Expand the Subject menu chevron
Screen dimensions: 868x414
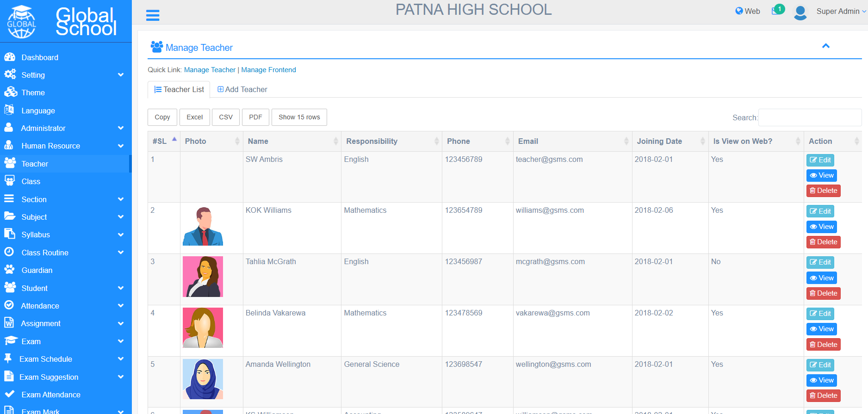(121, 217)
